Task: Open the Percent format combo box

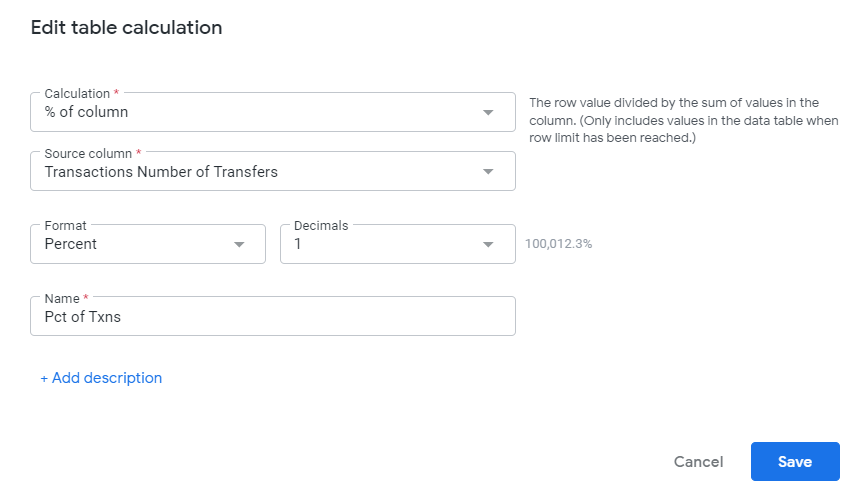Action: [148, 244]
